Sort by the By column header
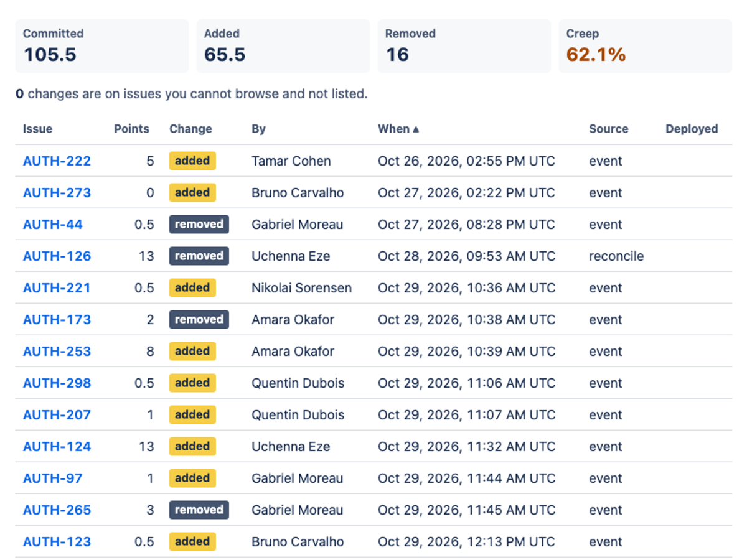Image resolution: width=747 pixels, height=560 pixels. tap(258, 129)
